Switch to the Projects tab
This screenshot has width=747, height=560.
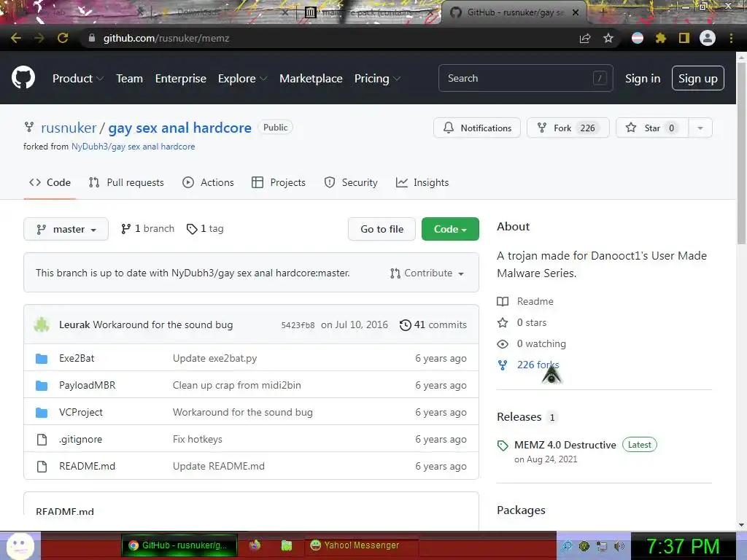[x=279, y=182]
